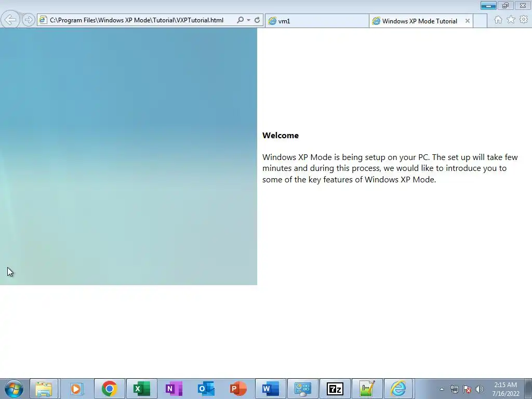Launch Windows Media Player from taskbar
Viewport: 532px width, 399px height.
76,389
